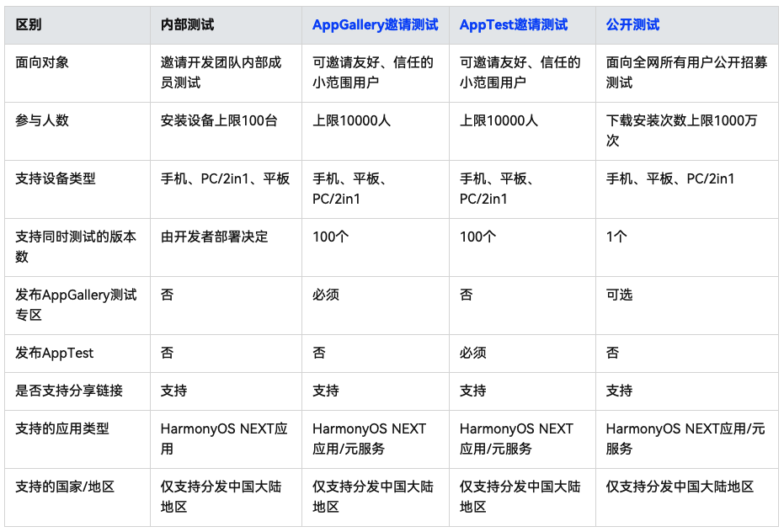Select the 支持设备类型 row label
The image size is (784, 532).
point(56,178)
